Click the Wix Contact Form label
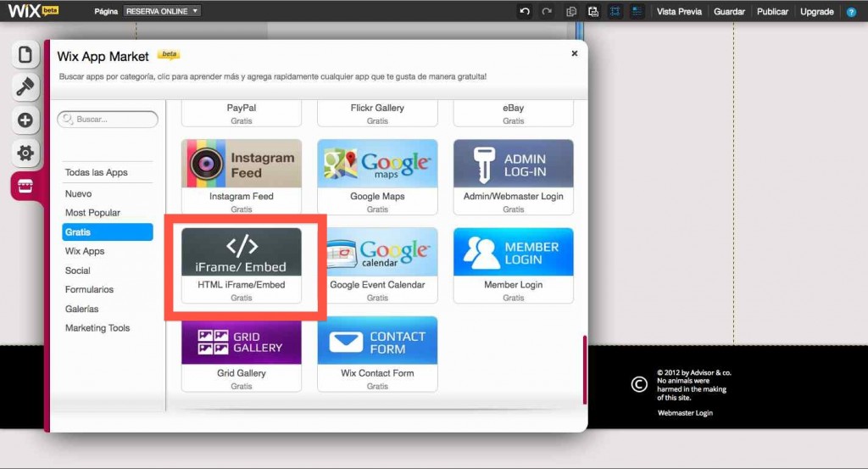Image resolution: width=868 pixels, height=469 pixels. pos(377,373)
